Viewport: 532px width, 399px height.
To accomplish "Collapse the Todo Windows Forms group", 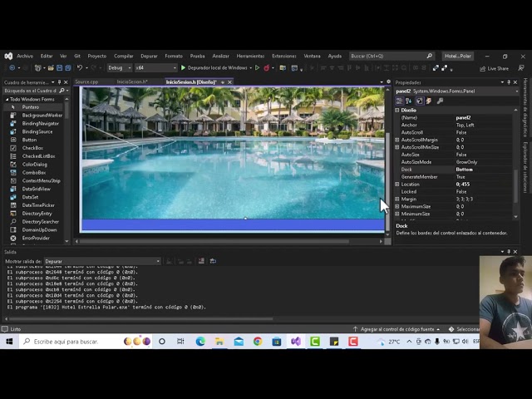I will [x=7, y=99].
